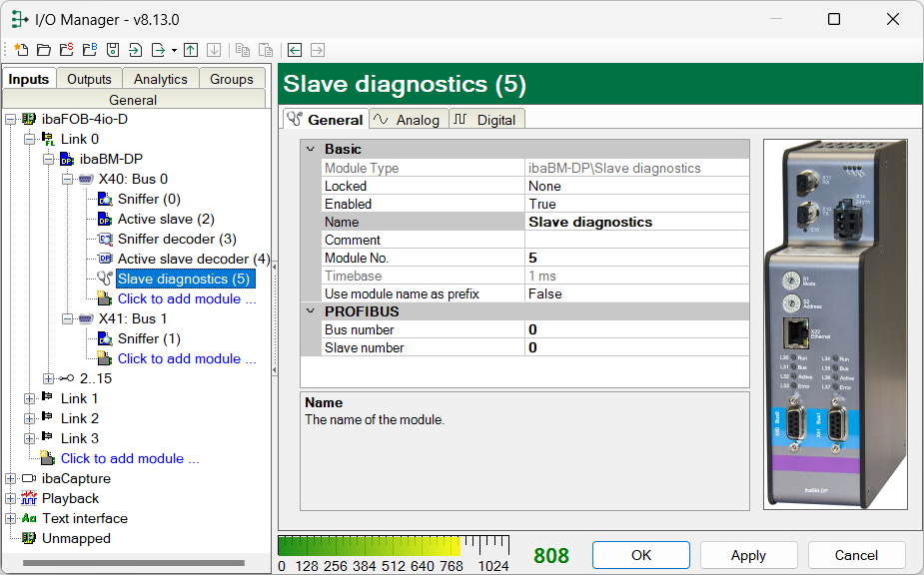The height and width of the screenshot is (575, 924).
Task: Collapse the X40: Bus 0 node
Action: click(68, 179)
